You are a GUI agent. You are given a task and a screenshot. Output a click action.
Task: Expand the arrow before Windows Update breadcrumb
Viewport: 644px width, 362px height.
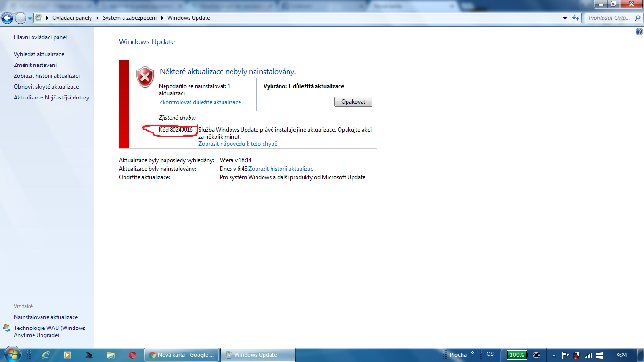[162, 18]
